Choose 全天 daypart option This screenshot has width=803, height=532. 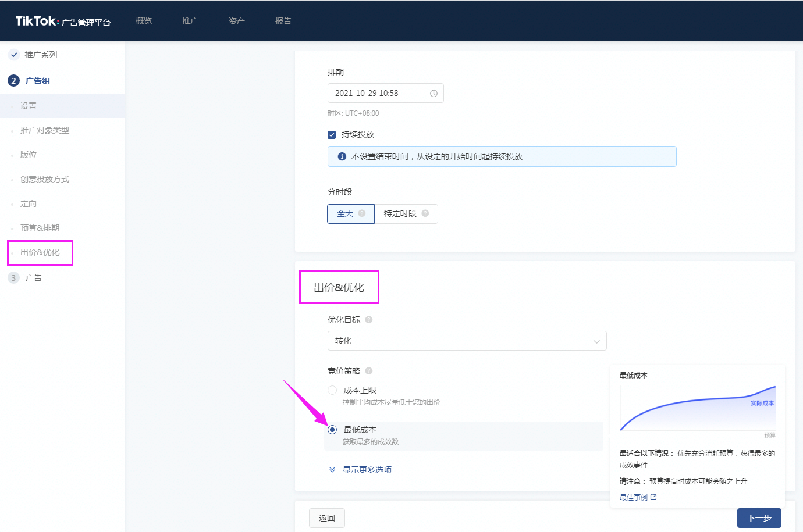(x=351, y=214)
